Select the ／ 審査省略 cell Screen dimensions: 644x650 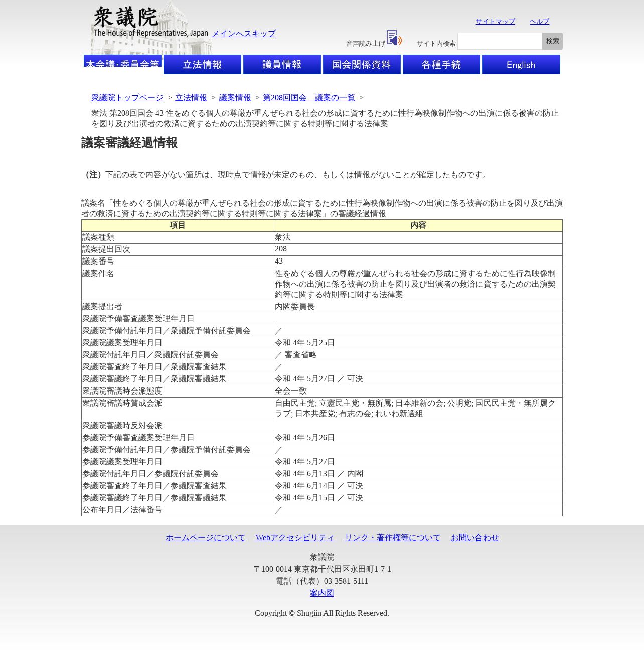coord(418,355)
